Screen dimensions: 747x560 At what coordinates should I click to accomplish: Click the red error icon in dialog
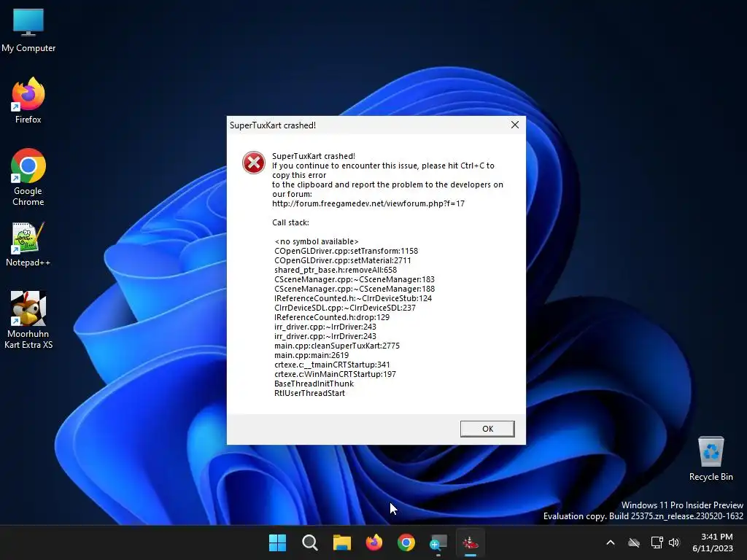point(253,163)
